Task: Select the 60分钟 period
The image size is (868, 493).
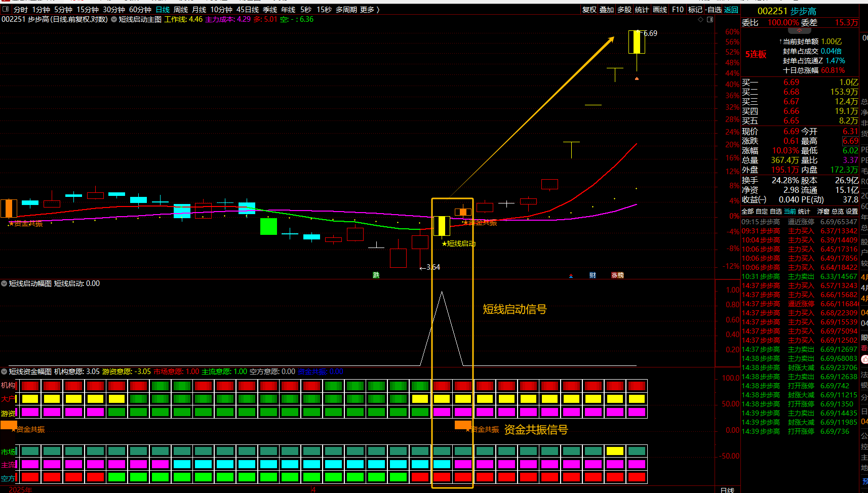Action: tap(140, 10)
